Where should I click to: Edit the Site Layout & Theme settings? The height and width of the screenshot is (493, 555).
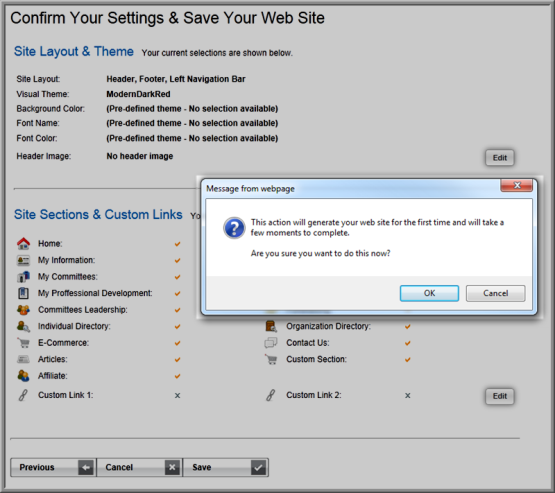[499, 157]
